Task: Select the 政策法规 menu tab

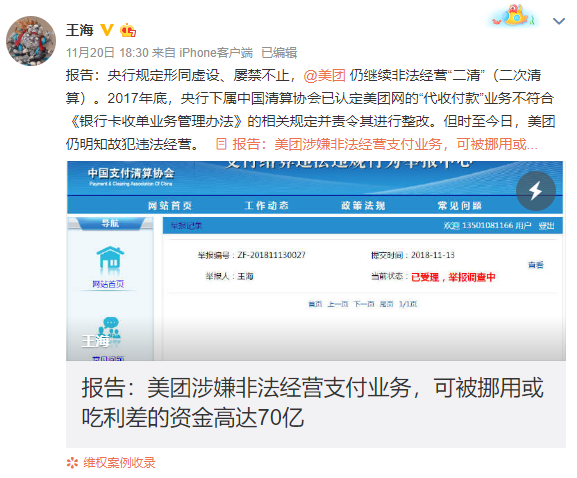Action: click(363, 205)
